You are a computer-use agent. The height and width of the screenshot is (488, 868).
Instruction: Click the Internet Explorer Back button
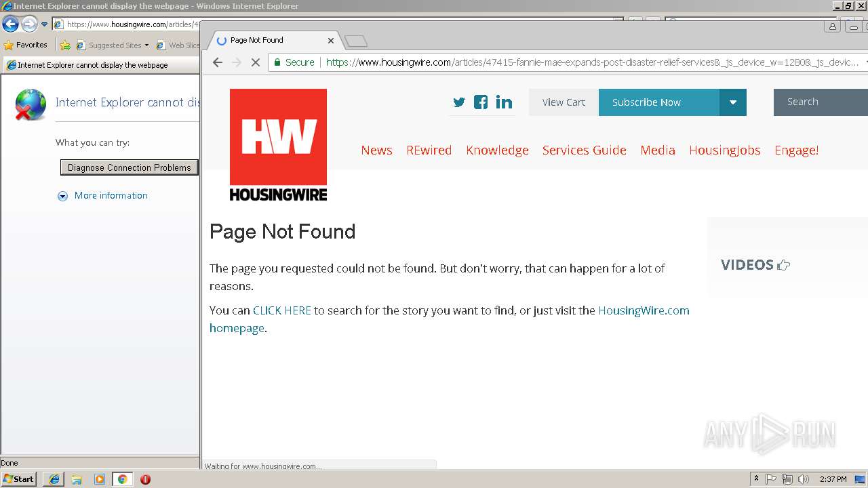pyautogui.click(x=10, y=24)
